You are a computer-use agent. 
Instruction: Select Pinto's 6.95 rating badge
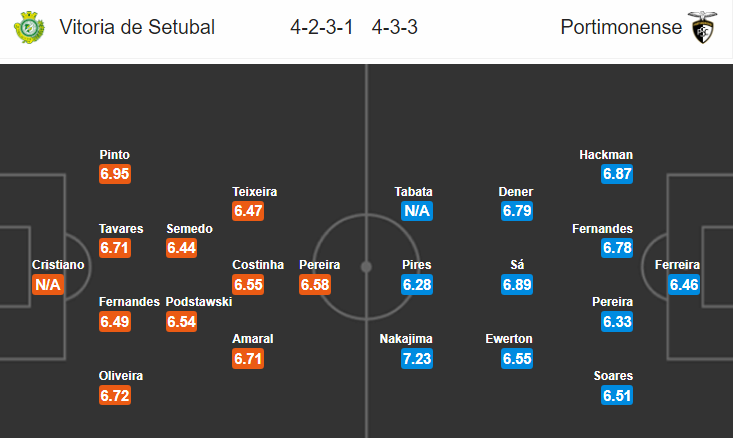pos(115,174)
